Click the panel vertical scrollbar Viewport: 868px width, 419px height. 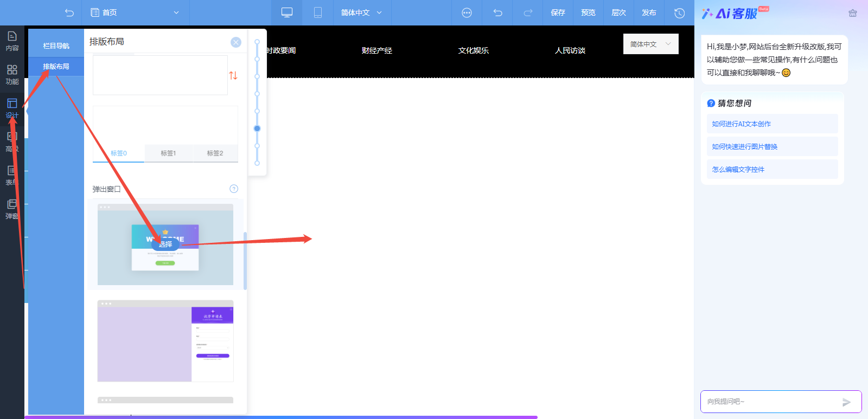tap(245, 261)
